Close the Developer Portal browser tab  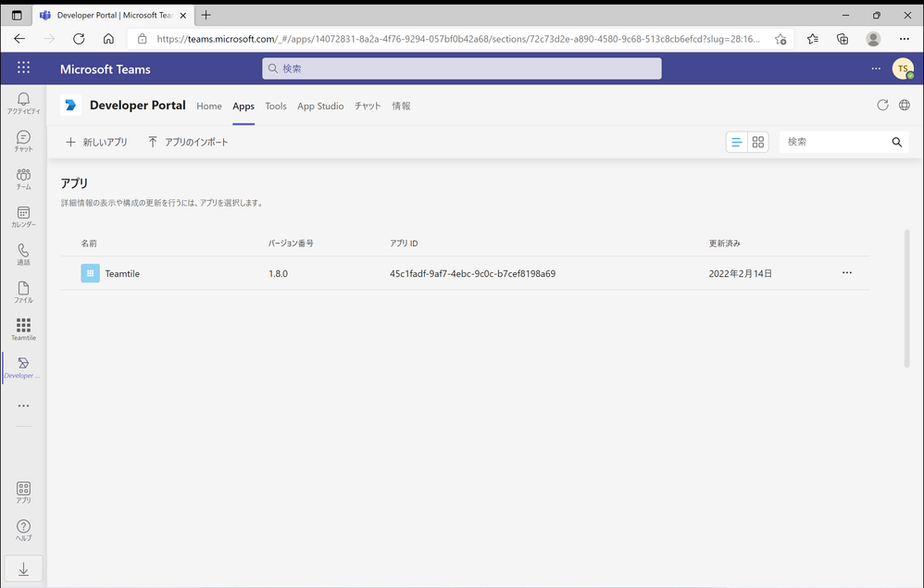(182, 16)
